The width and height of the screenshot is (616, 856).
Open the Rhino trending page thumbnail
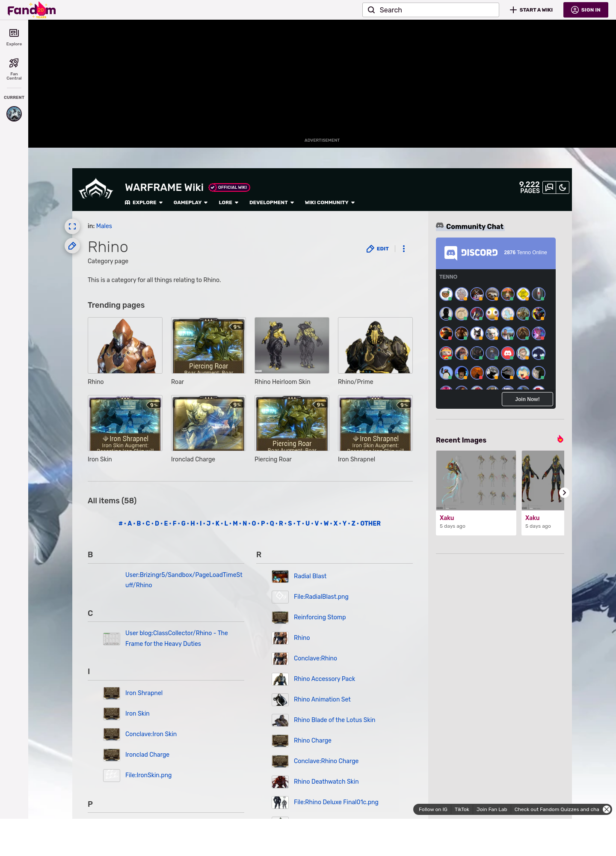point(125,345)
